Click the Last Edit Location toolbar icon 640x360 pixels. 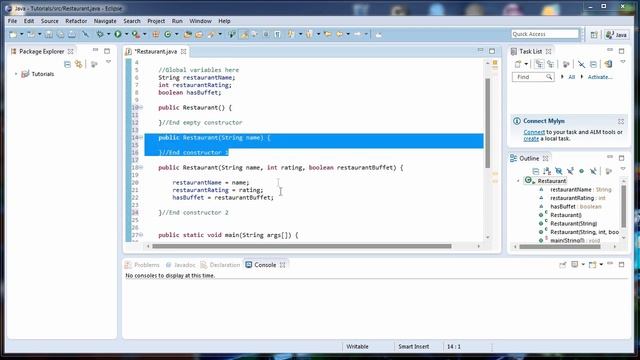coord(327,35)
